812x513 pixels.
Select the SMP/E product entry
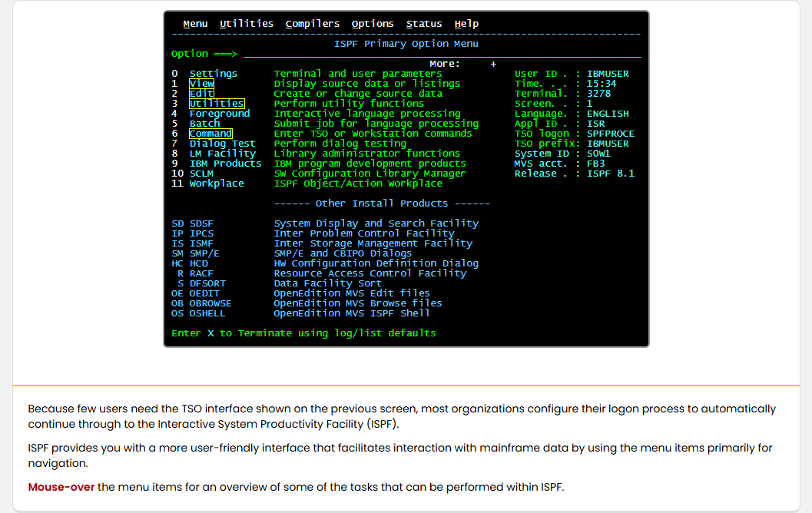[204, 253]
